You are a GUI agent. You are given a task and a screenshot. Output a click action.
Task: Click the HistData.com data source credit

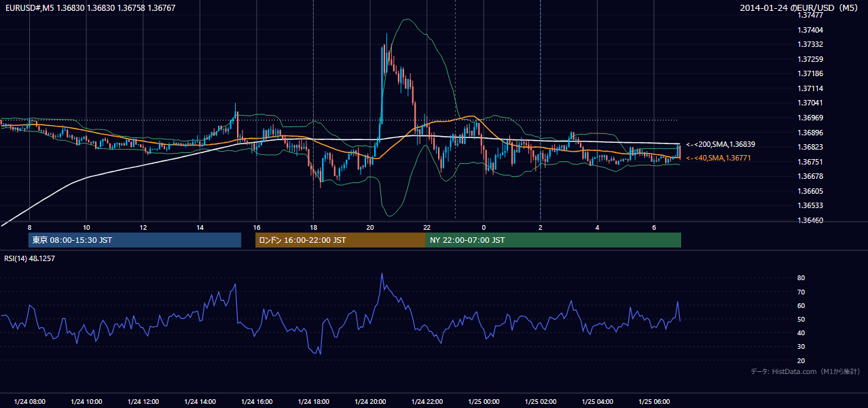[806, 371]
